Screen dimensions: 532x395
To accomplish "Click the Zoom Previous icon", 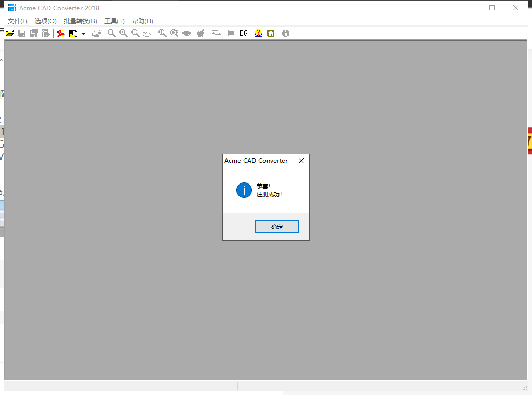I will 175,33.
